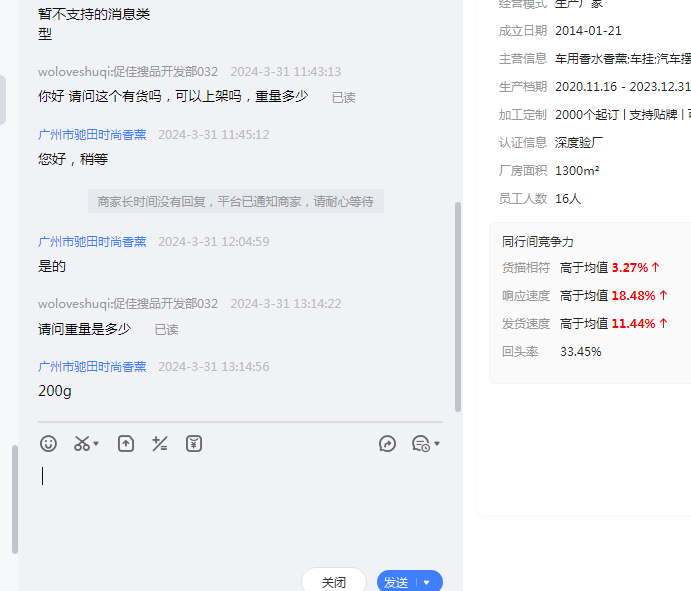Click the upload file icon
This screenshot has height=591, width=691.
(x=126, y=443)
